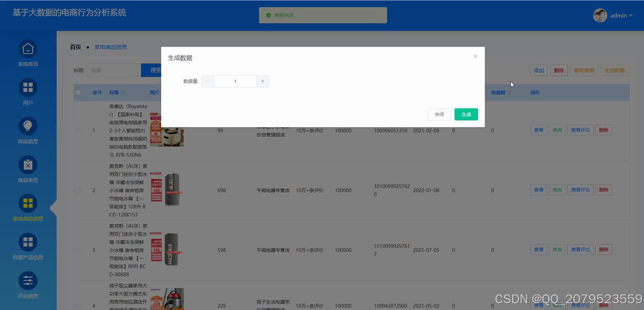Open the vacuum cleaner product thumbnail

[167, 299]
